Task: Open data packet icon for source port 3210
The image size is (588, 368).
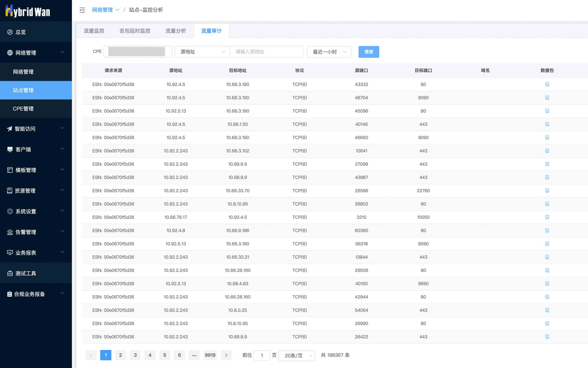Action: [x=547, y=217]
